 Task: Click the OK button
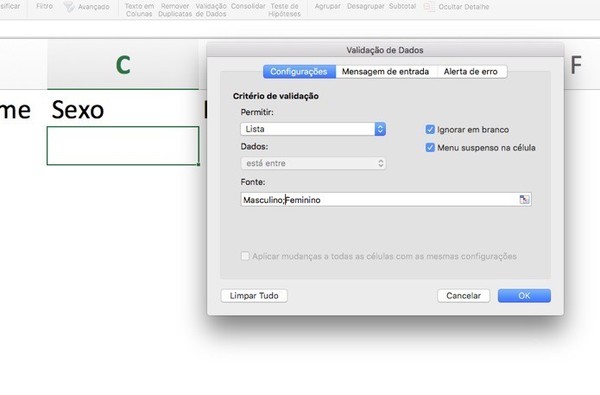(524, 295)
